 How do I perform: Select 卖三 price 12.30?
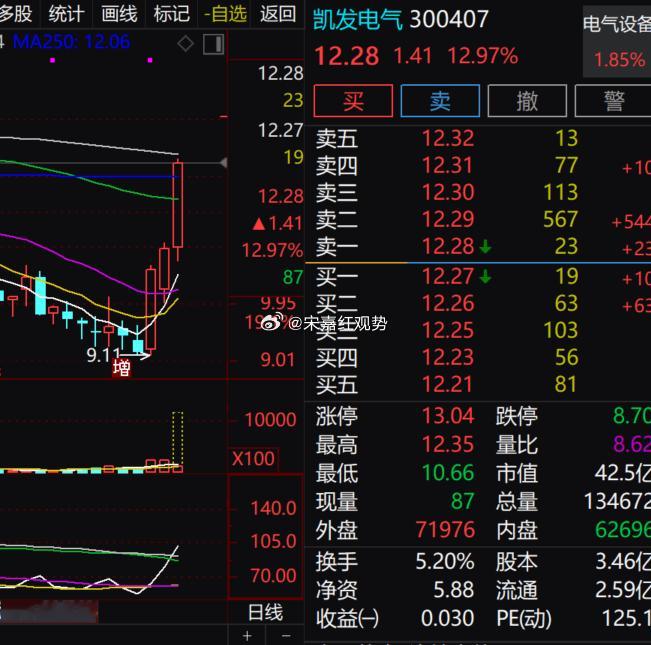(x=448, y=192)
